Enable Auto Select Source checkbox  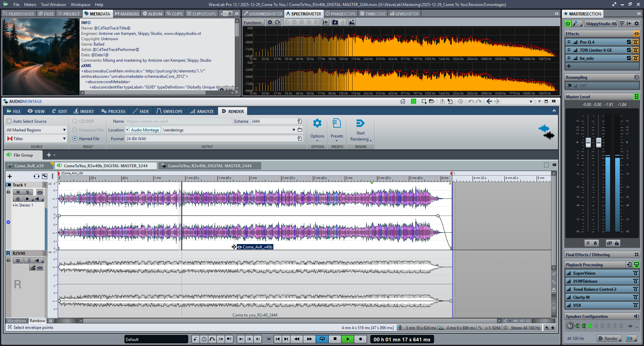(9, 121)
